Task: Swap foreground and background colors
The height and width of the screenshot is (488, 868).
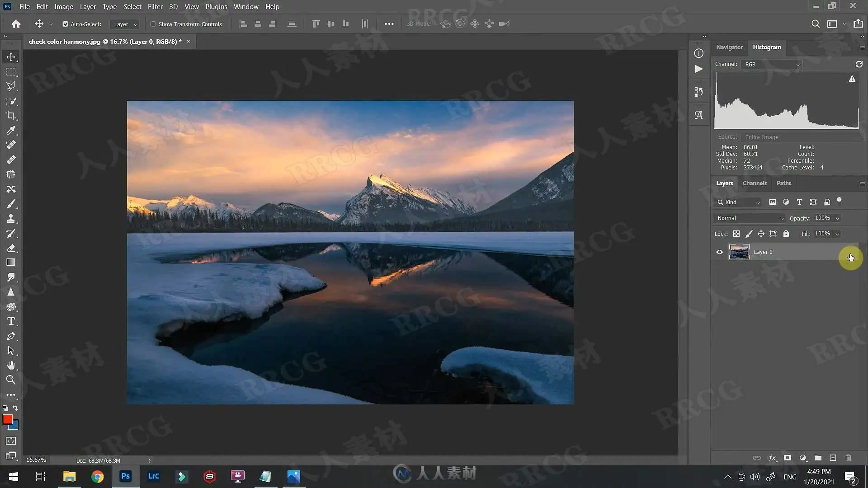Action: (x=15, y=408)
